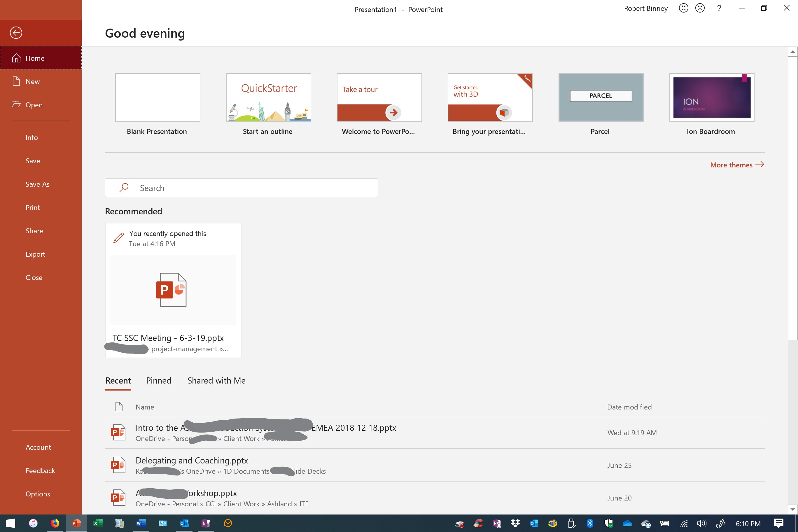Open Excel from the taskbar
Image resolution: width=798 pixels, height=532 pixels.
(97, 523)
